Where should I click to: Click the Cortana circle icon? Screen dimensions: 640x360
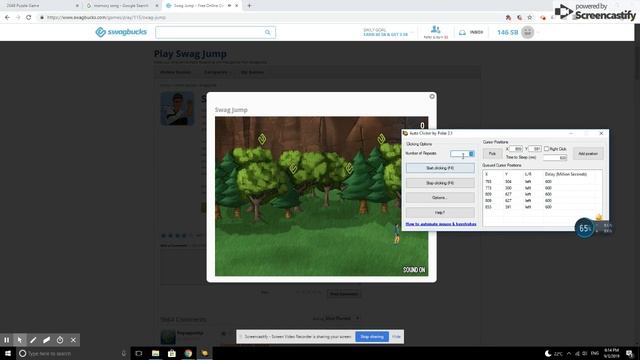pyautogui.click(x=23, y=353)
